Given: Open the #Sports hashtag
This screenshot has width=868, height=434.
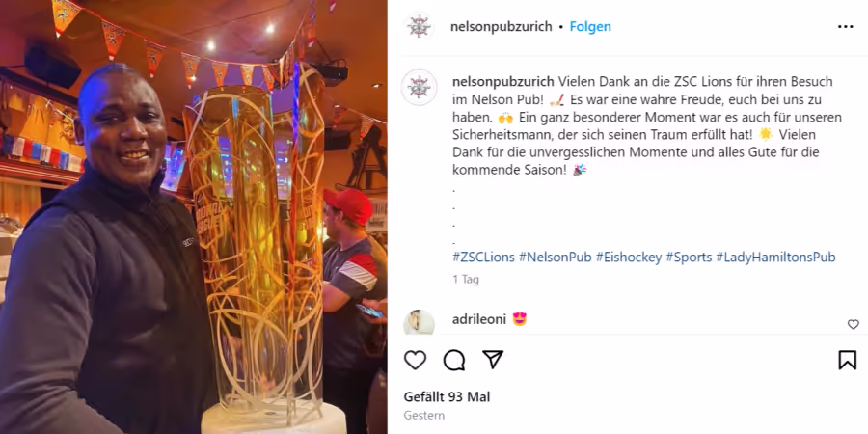Looking at the screenshot, I should 689,257.
